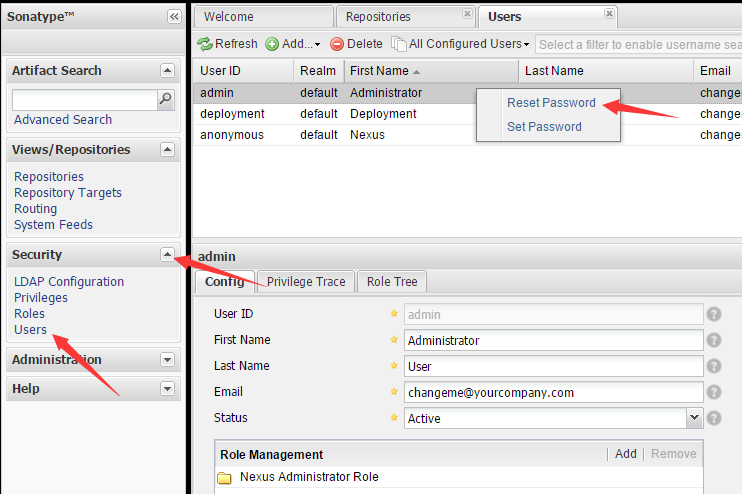
Task: Open the Privilege Trace tab
Action: coord(306,282)
